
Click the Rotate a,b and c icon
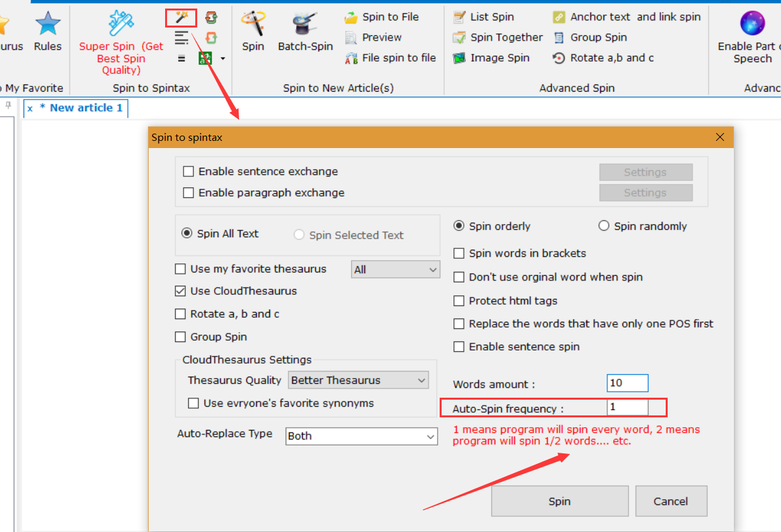[x=558, y=58]
